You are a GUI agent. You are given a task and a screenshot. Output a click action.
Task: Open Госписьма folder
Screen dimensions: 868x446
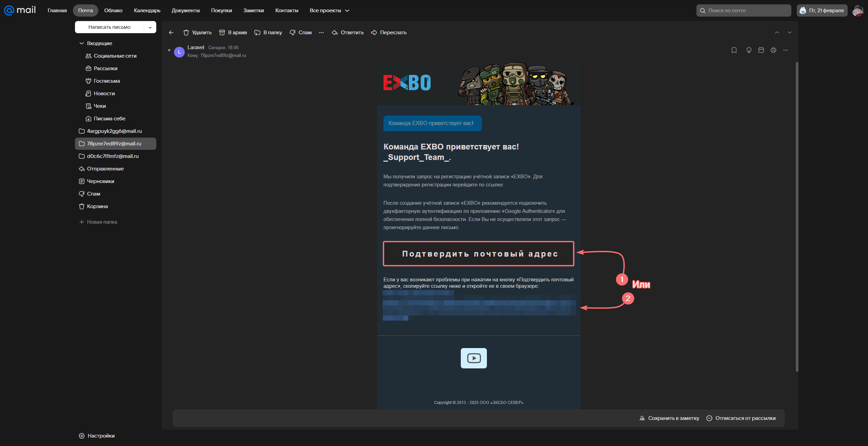click(116, 81)
